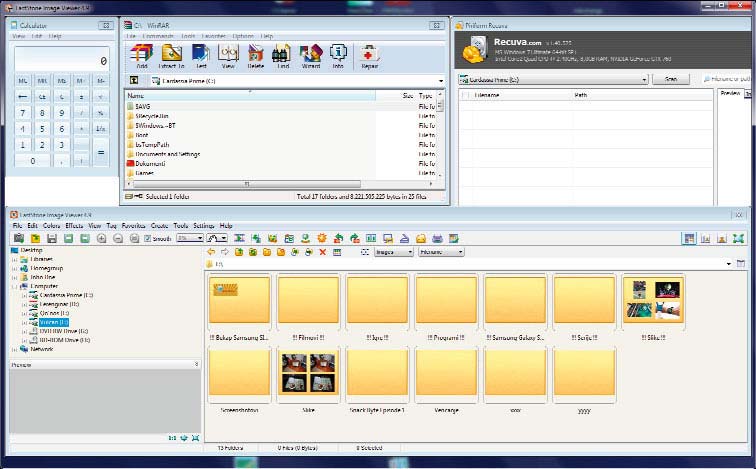Click the equals button in Calculator
The width and height of the screenshot is (756, 469).
tap(101, 152)
